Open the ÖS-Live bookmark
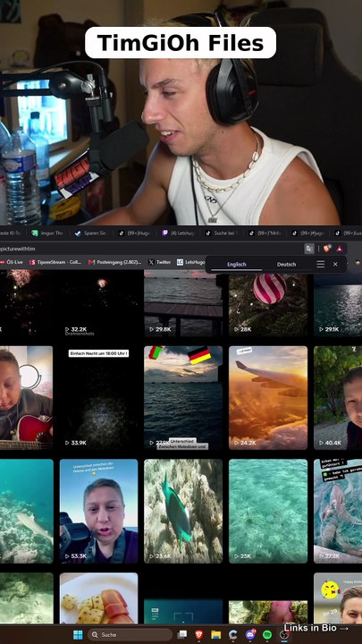Screen dimensions: 362x644 click(12, 262)
